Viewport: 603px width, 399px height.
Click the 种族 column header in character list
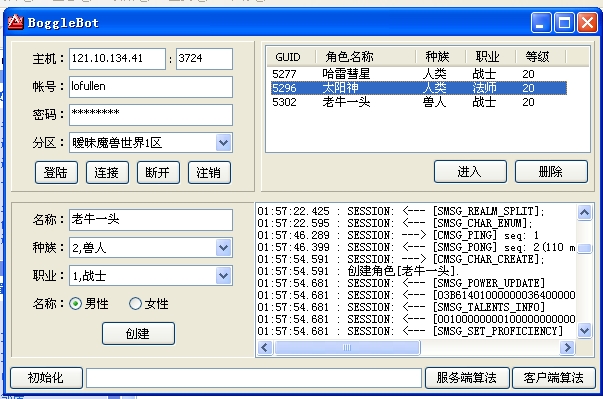pyautogui.click(x=440, y=57)
